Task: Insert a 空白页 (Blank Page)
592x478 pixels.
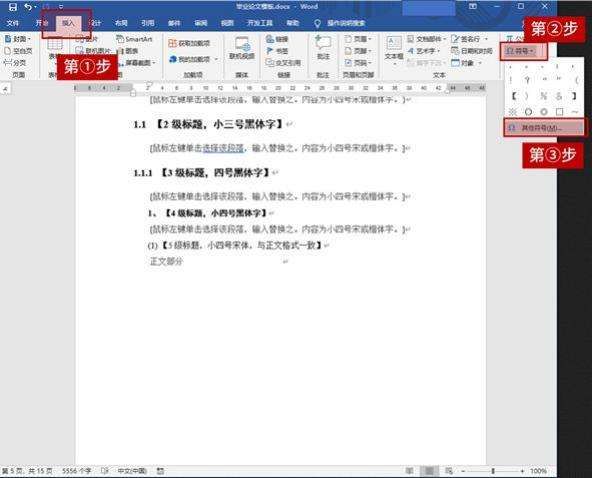Action: coord(18,51)
